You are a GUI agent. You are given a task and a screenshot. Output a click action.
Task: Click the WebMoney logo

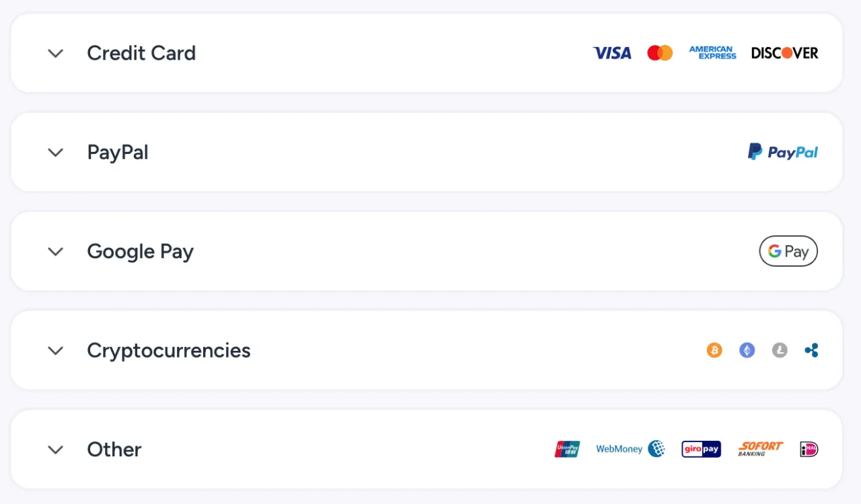point(630,449)
